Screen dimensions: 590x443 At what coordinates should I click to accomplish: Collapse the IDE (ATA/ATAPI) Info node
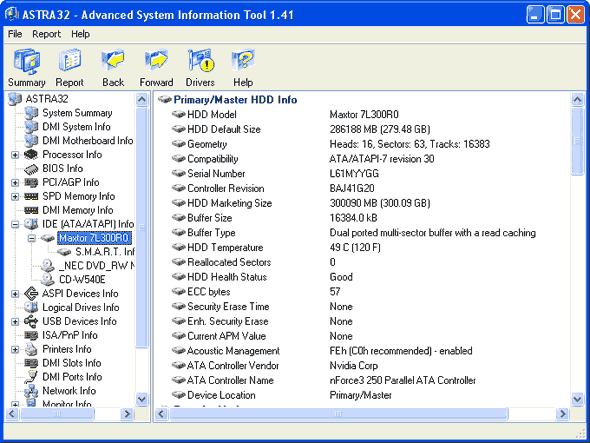(x=15, y=224)
